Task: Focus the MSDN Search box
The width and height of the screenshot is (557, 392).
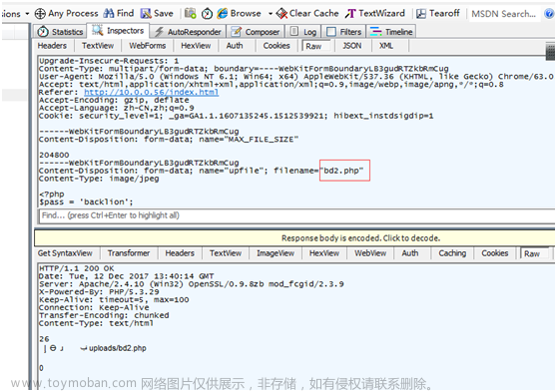Action: [504, 14]
